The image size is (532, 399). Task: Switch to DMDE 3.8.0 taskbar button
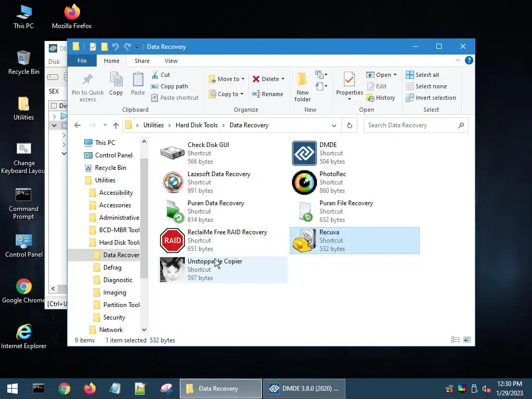click(304, 389)
